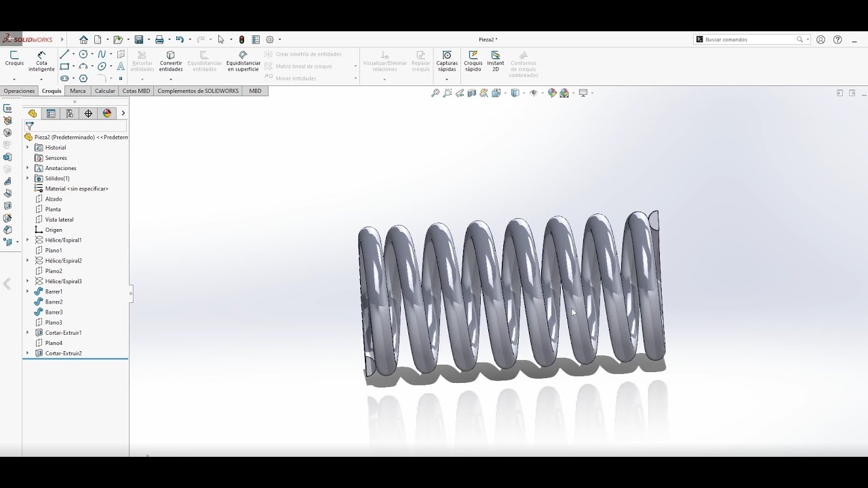Open file properties list icon

[256, 39]
